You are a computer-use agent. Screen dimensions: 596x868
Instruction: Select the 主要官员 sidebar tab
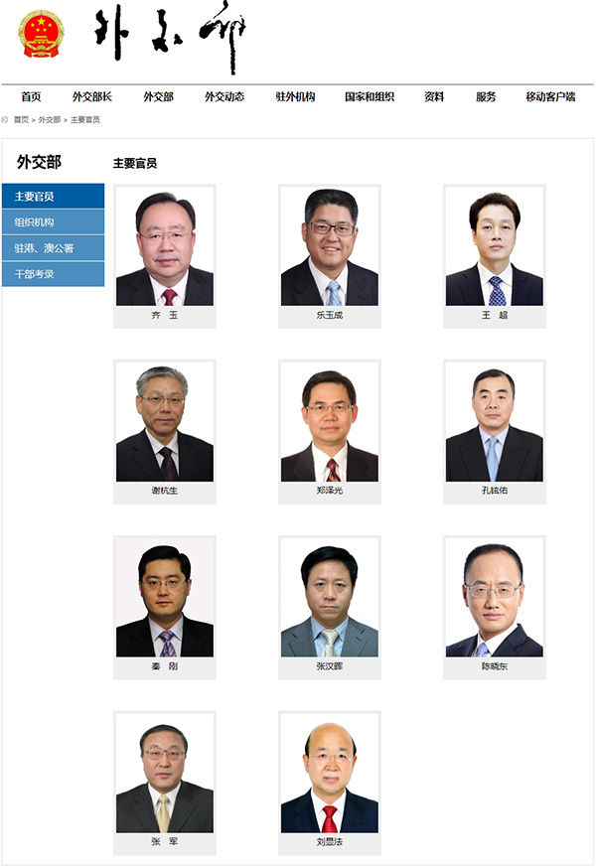pos(54,197)
